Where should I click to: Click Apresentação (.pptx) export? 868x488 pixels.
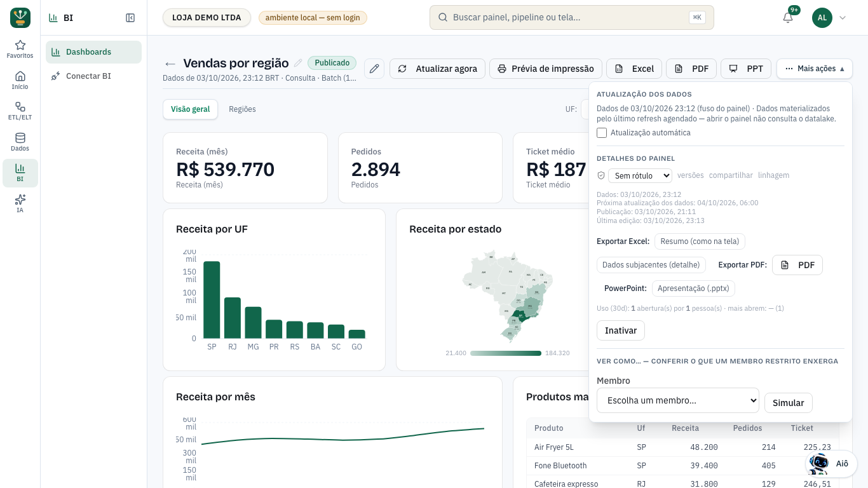693,288
